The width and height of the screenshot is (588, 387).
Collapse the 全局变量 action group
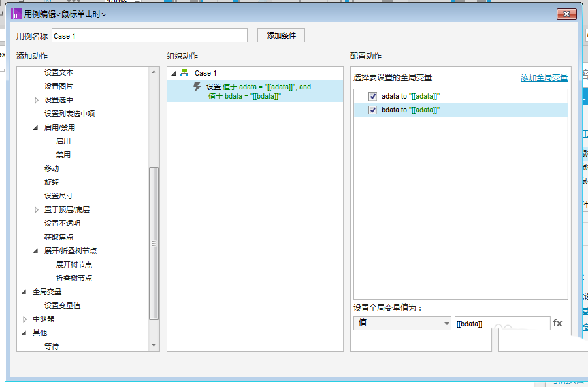click(24, 291)
